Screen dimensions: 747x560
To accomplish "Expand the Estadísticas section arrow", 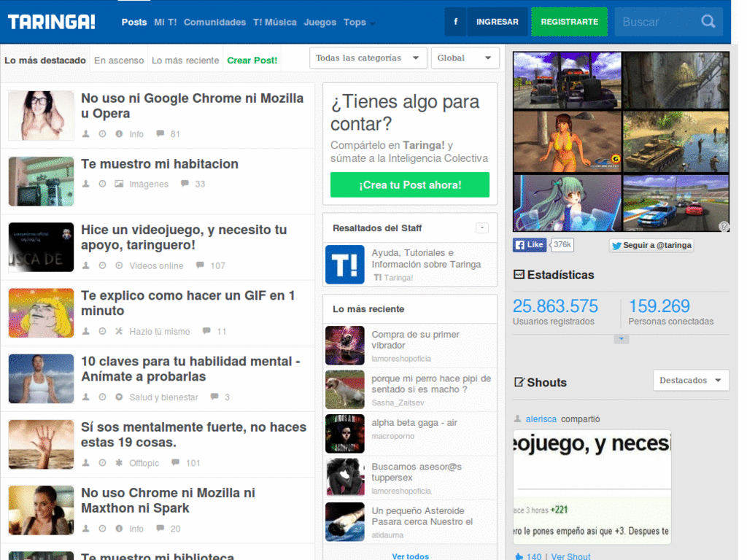I will [622, 338].
